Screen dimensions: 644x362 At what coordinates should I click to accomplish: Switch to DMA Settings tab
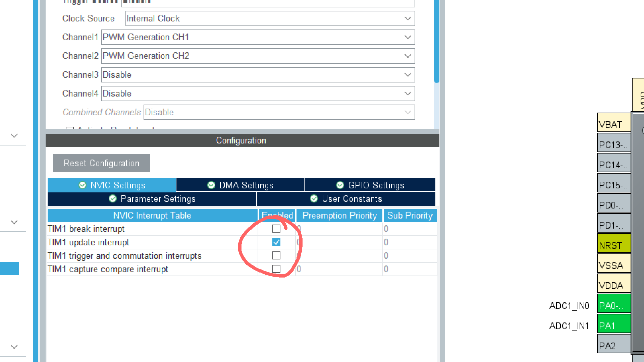click(x=240, y=185)
